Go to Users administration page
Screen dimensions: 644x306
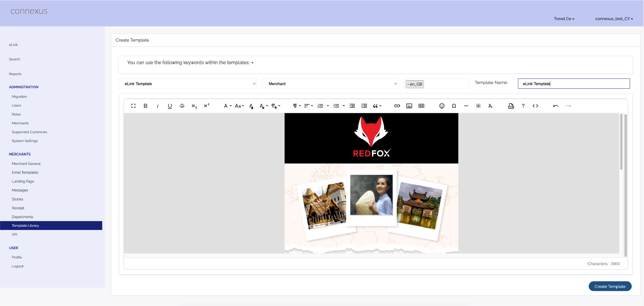[16, 105]
